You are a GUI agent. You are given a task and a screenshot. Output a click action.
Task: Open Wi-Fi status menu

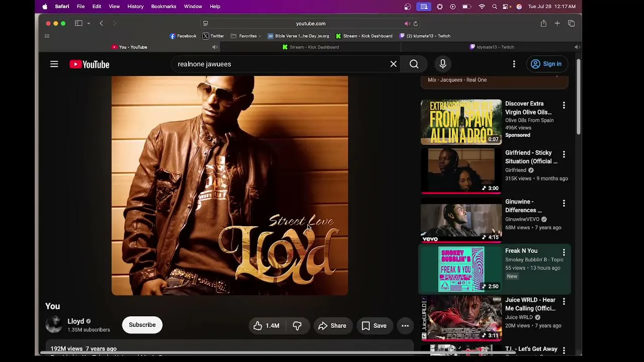coord(481,7)
